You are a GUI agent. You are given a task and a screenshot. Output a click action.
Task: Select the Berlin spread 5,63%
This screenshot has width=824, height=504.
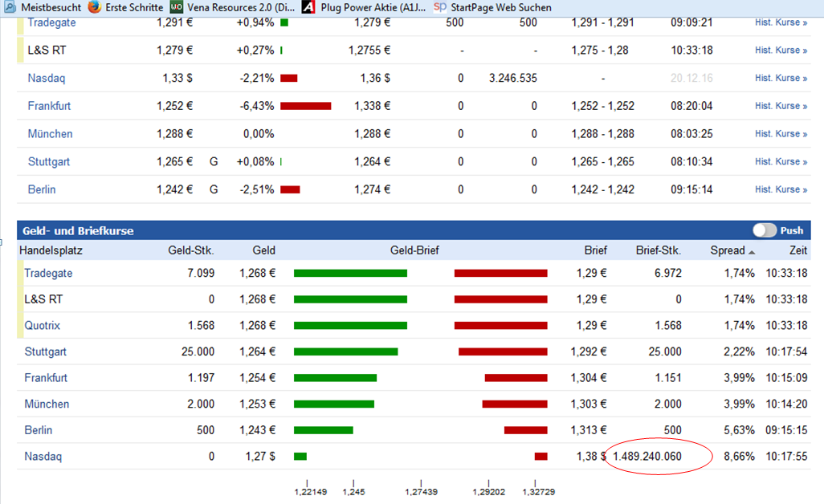(739, 430)
